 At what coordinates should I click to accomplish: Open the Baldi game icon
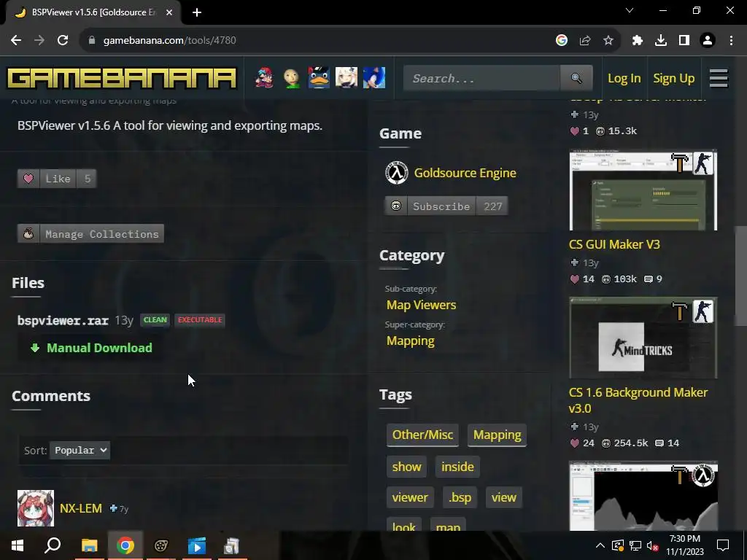coord(291,77)
